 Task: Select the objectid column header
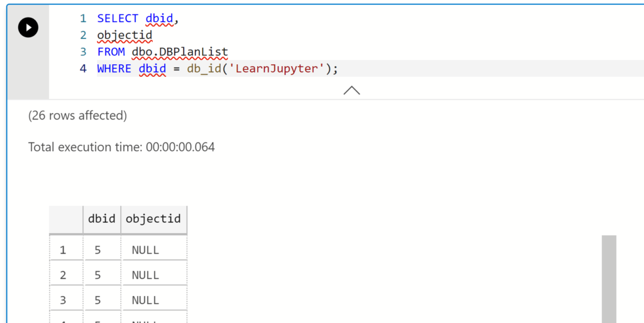(153, 219)
